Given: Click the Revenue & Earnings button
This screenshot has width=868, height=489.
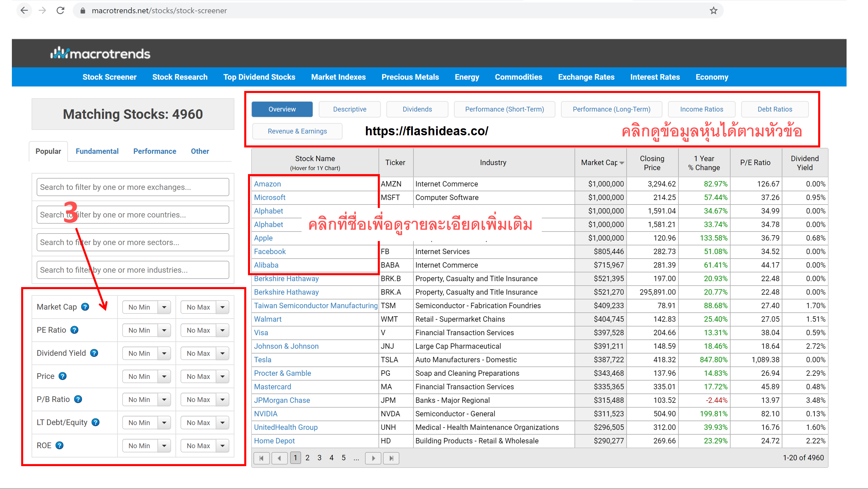Looking at the screenshot, I should pos(297,131).
